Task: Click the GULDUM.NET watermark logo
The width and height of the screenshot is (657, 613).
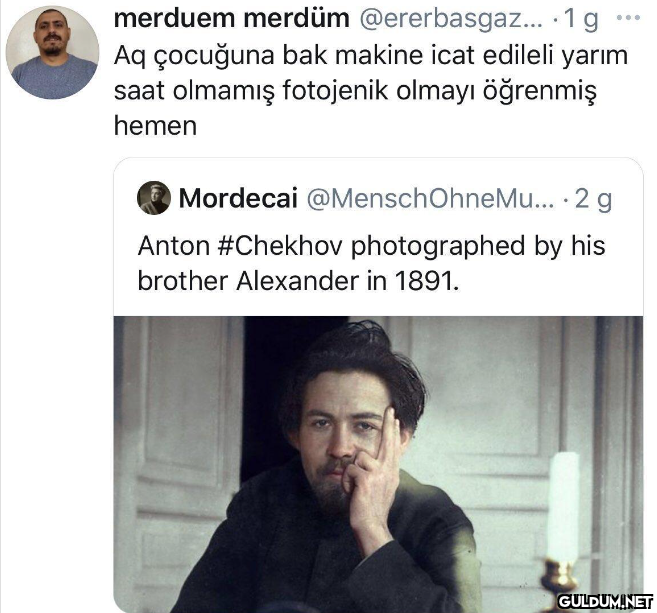Action: coord(605,602)
